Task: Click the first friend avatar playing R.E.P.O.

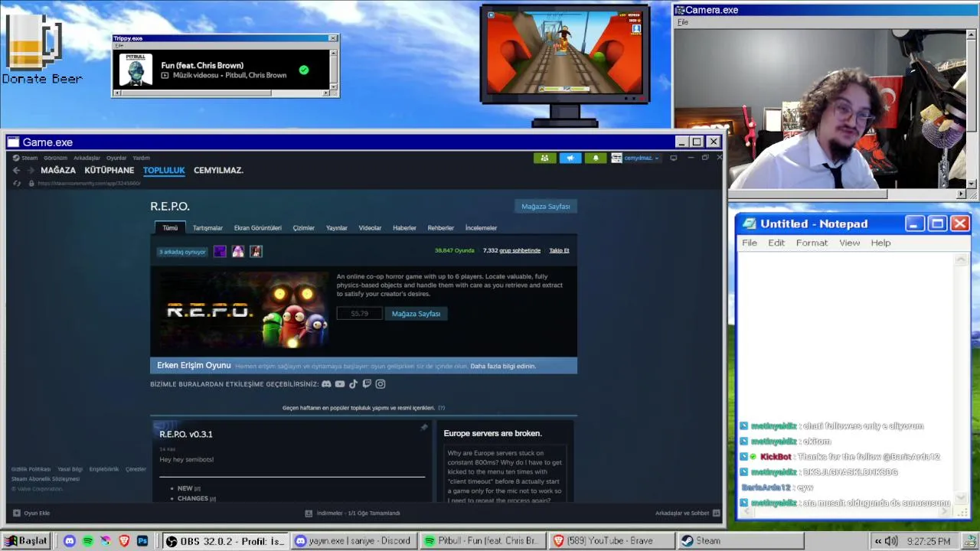Action: coord(220,251)
